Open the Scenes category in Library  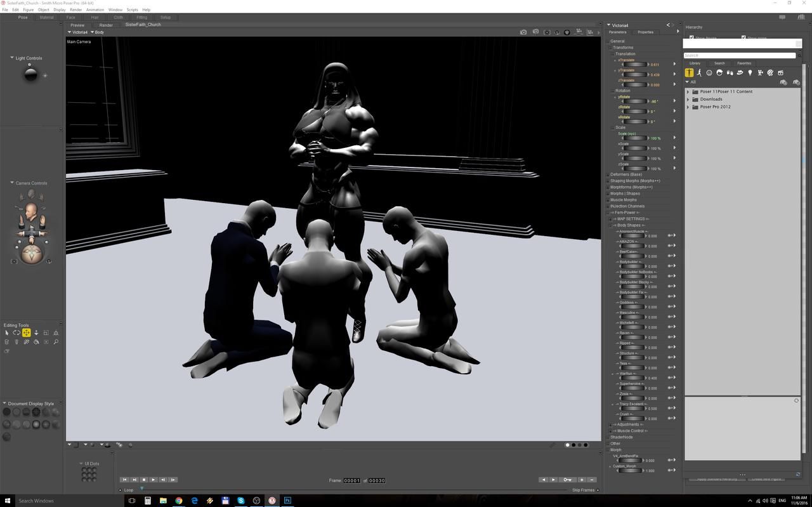tap(780, 73)
